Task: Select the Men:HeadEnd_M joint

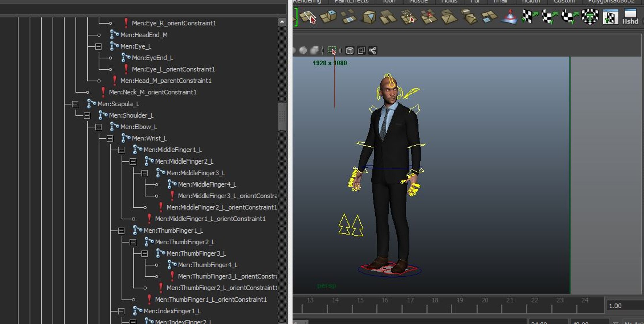Action: click(144, 35)
